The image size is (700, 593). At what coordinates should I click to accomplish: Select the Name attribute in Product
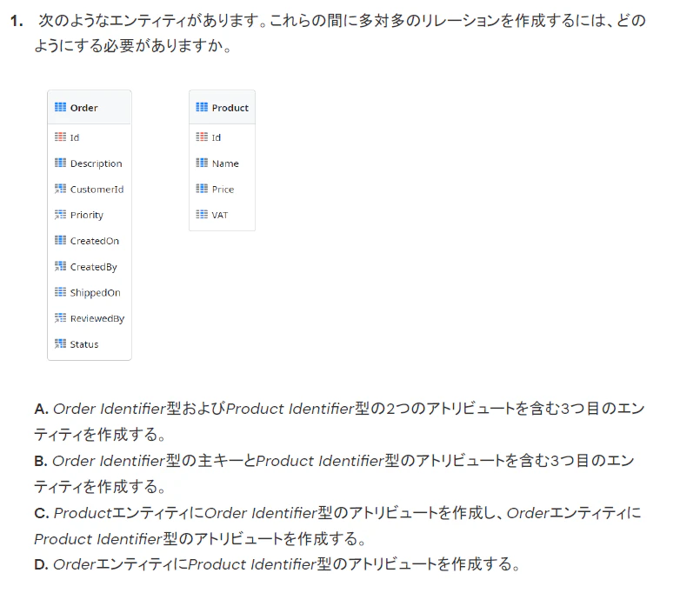point(225,163)
